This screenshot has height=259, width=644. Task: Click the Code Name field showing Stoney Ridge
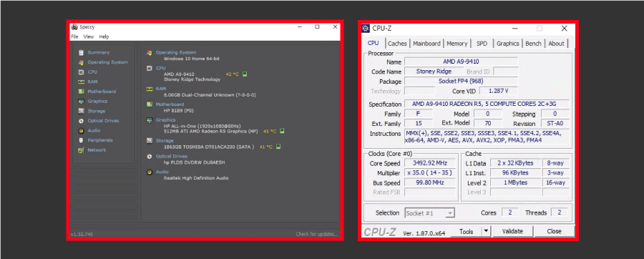[x=434, y=72]
